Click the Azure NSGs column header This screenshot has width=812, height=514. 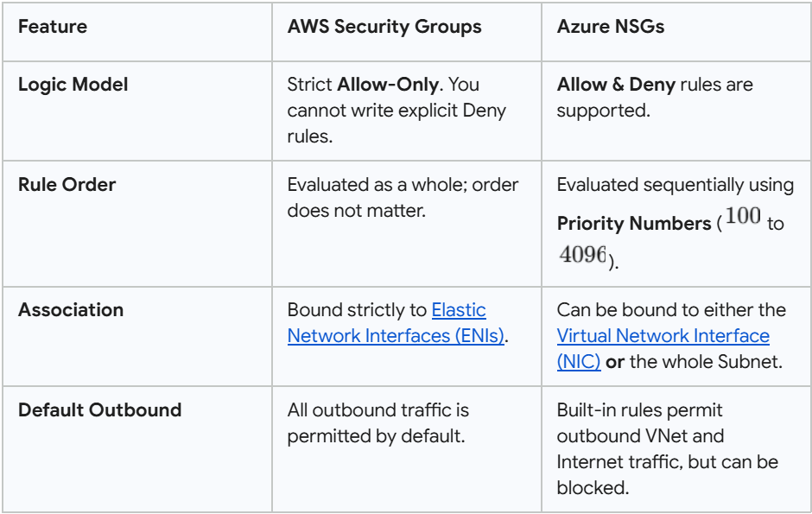pos(611,27)
